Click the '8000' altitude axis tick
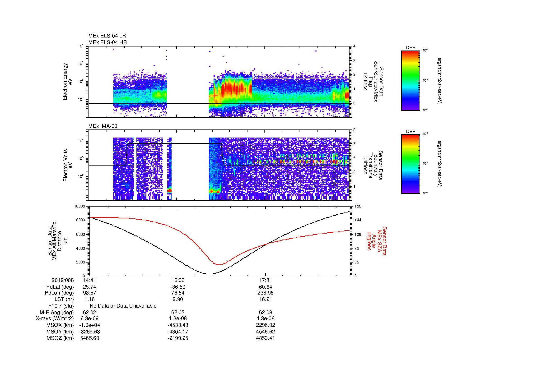The image size is (555, 392). click(81, 220)
